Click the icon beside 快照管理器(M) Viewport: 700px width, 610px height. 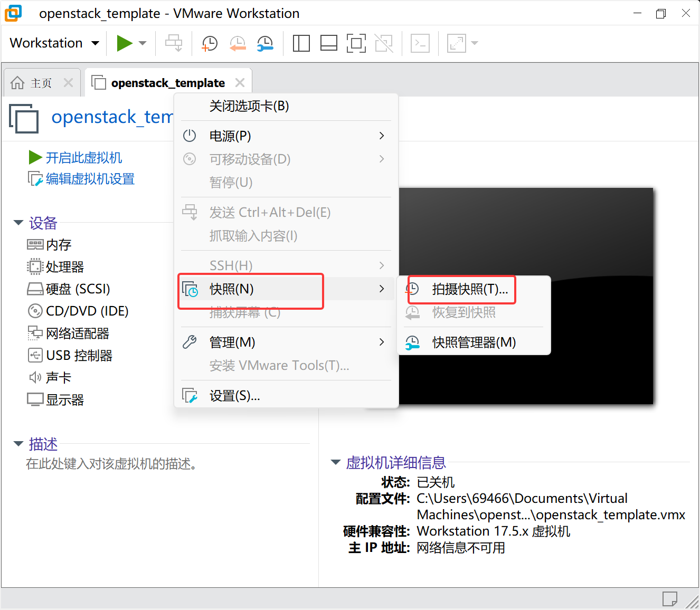click(412, 342)
